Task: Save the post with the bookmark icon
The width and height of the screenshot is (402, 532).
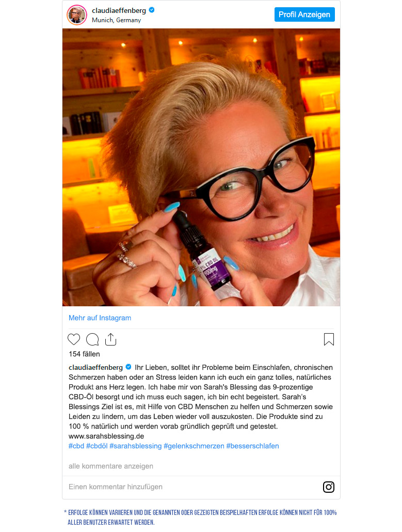Action: pyautogui.click(x=329, y=339)
